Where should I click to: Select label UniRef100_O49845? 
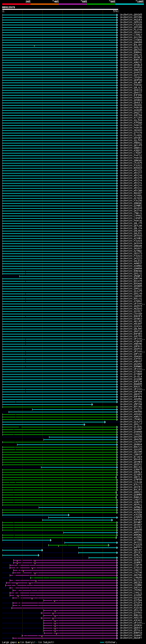click(x=131, y=98)
